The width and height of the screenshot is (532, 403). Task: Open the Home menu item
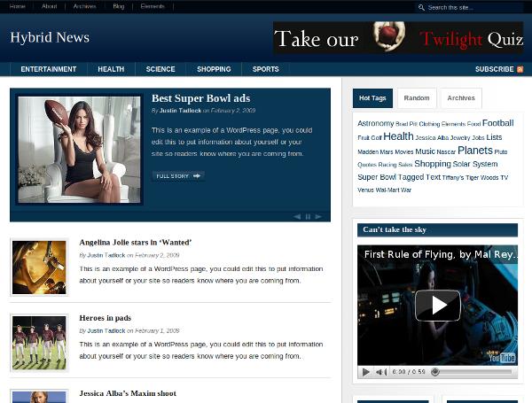(18, 6)
